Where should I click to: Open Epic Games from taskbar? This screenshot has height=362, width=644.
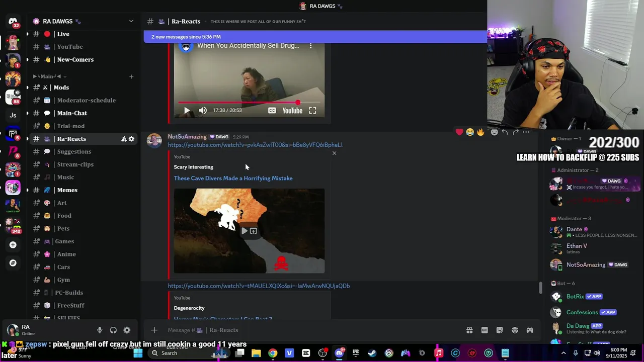[x=356, y=353]
